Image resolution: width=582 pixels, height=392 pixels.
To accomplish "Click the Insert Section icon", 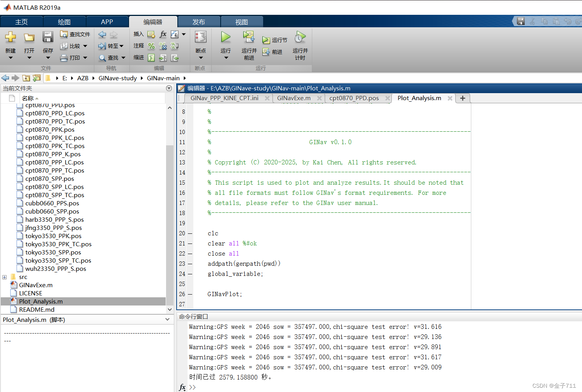I will click(x=151, y=34).
